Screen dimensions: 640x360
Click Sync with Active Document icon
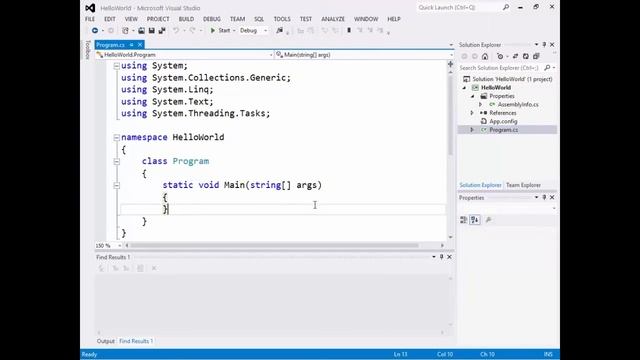pyautogui.click(x=516, y=56)
